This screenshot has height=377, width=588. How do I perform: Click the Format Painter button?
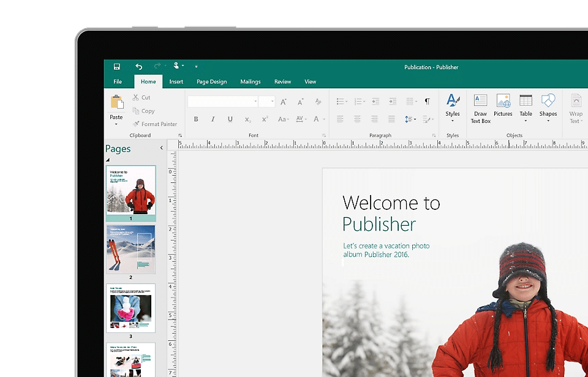tap(154, 124)
